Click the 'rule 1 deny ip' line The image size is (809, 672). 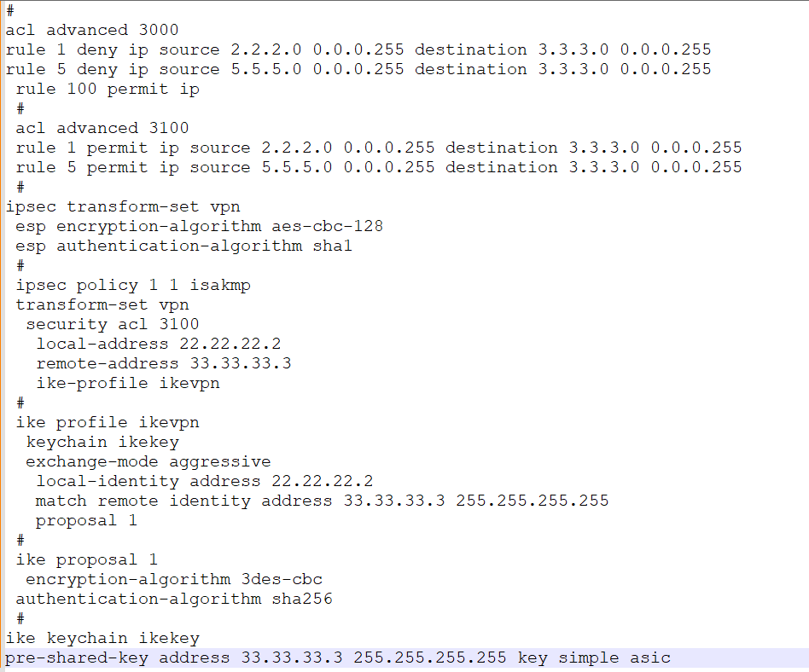click(x=358, y=49)
